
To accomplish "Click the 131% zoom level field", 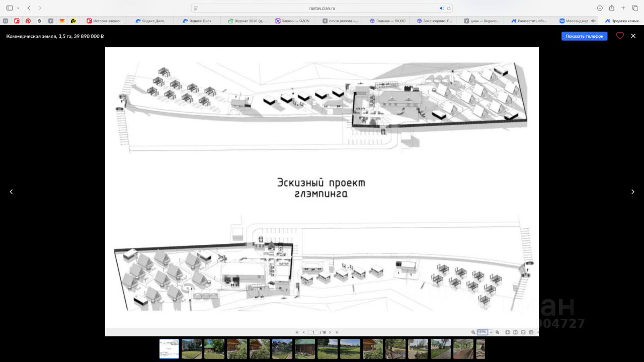I will coord(482,332).
